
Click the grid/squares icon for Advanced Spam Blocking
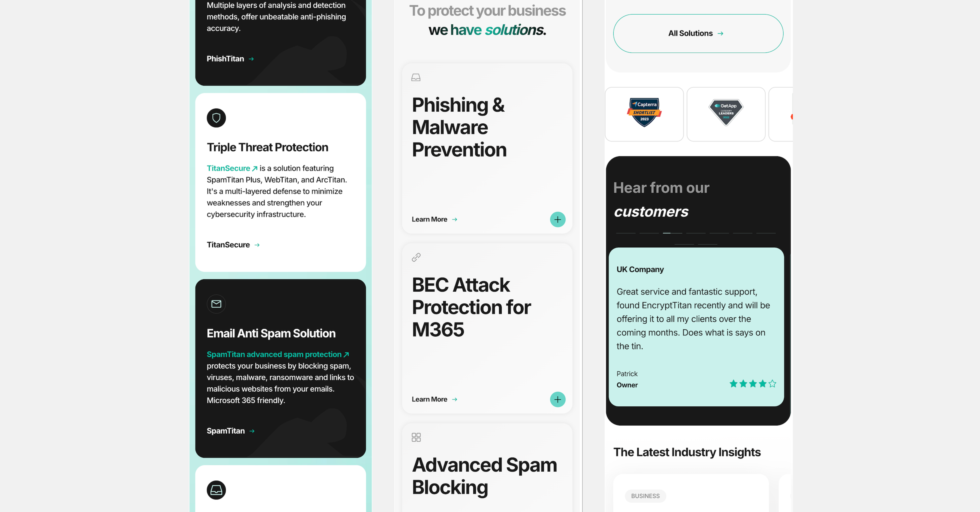(x=416, y=437)
